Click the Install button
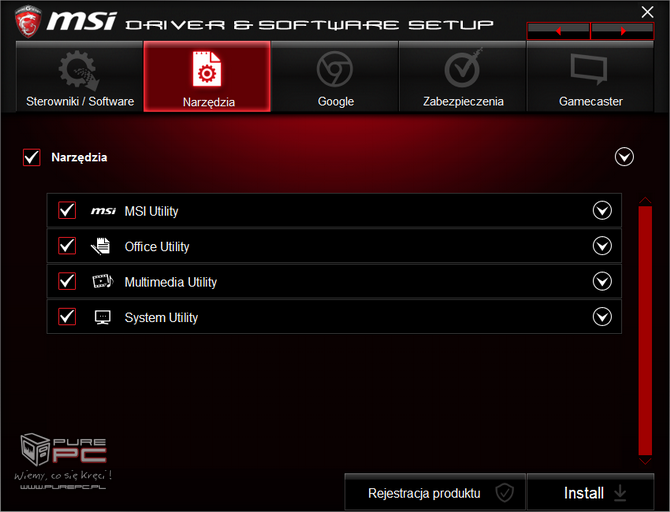This screenshot has height=512, width=670. [591, 492]
